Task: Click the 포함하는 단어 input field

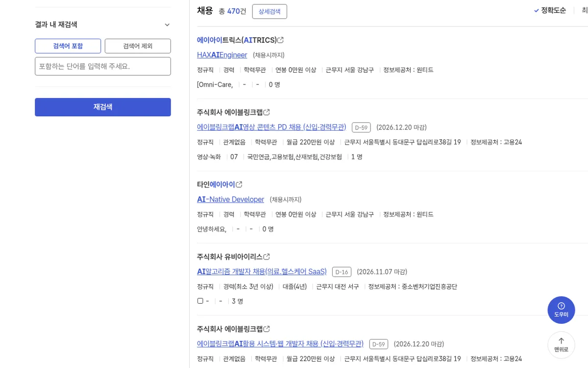Action: [103, 66]
